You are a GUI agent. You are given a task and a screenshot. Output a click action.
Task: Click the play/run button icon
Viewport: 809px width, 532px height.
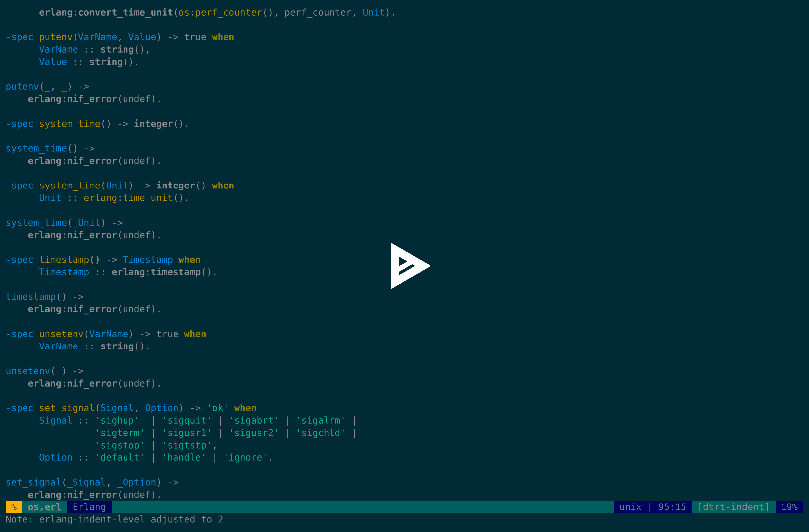point(408,266)
